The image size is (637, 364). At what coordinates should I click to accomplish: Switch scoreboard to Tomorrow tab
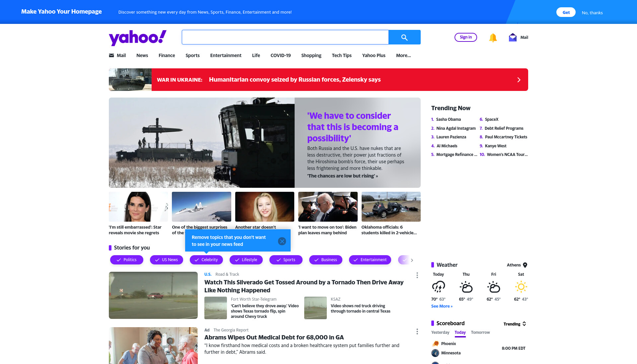point(480,332)
